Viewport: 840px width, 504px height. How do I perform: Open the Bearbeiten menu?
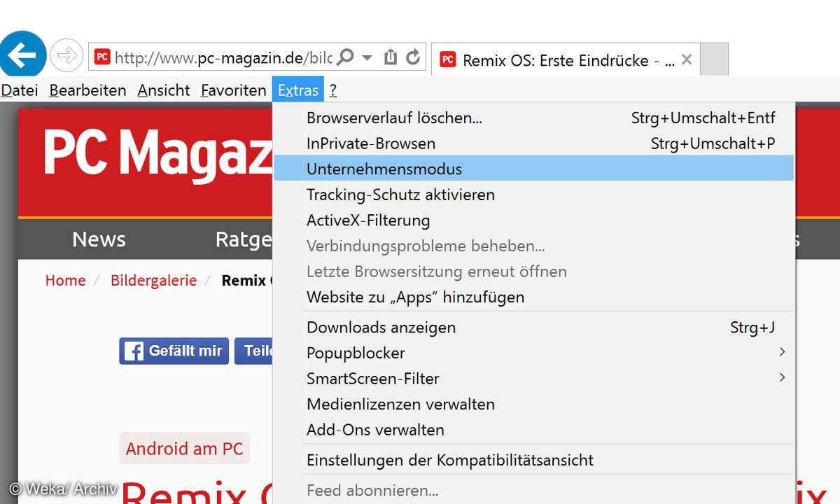tap(87, 90)
